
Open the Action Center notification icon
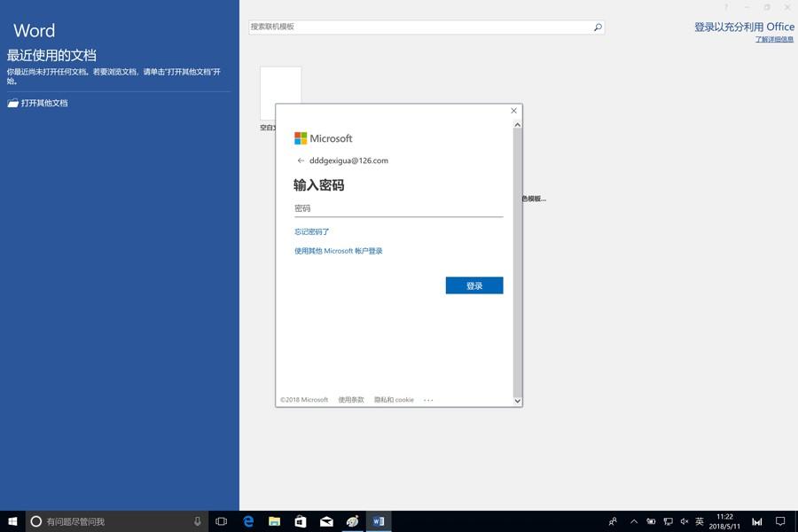[x=780, y=521]
